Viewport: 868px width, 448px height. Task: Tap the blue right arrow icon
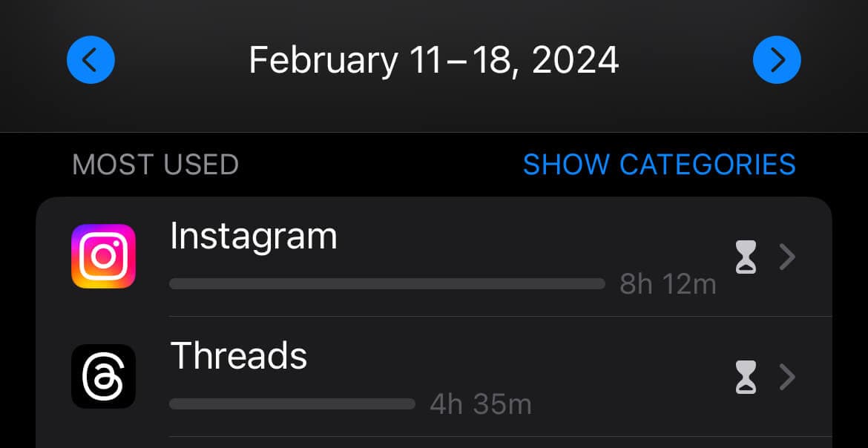click(777, 60)
